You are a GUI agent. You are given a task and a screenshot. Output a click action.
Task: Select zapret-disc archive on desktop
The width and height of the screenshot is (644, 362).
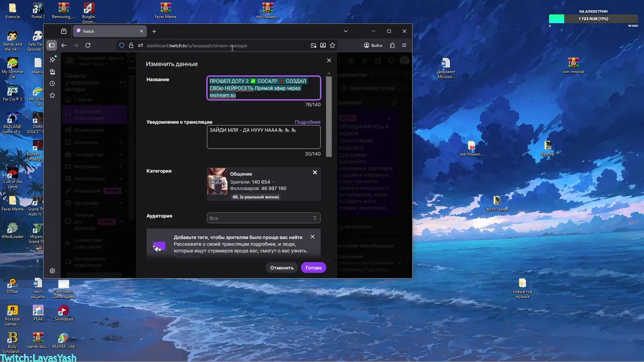coord(38,340)
